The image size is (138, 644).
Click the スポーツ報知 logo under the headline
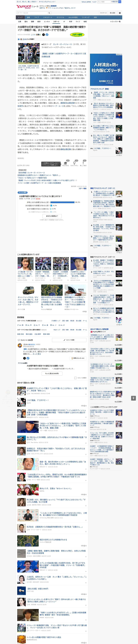coord(77,35)
